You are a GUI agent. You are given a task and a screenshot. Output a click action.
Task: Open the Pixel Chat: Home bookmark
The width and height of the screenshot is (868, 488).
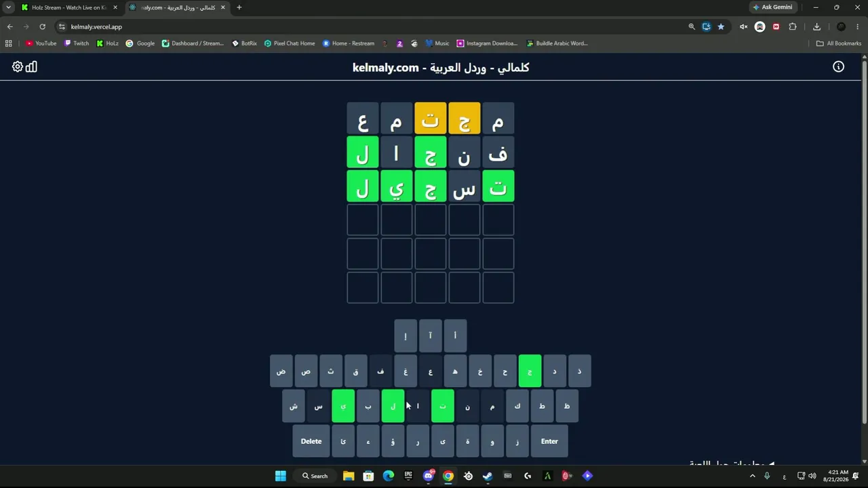[290, 43]
